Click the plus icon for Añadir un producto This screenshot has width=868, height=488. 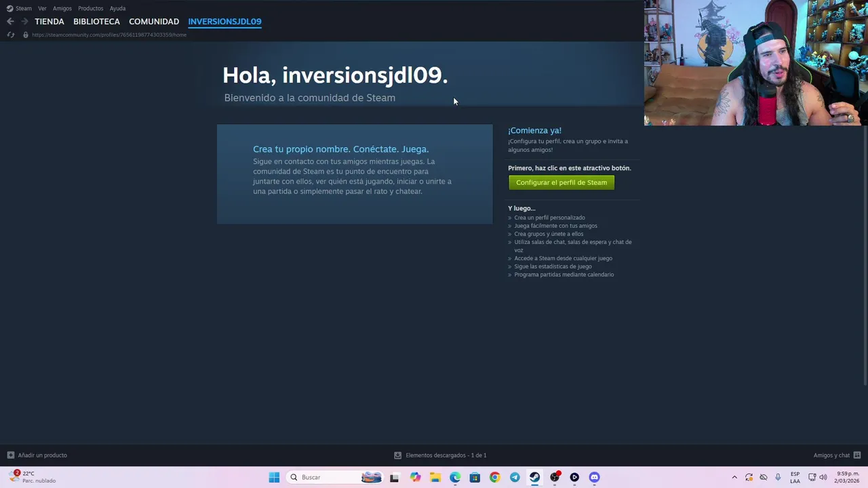10,455
